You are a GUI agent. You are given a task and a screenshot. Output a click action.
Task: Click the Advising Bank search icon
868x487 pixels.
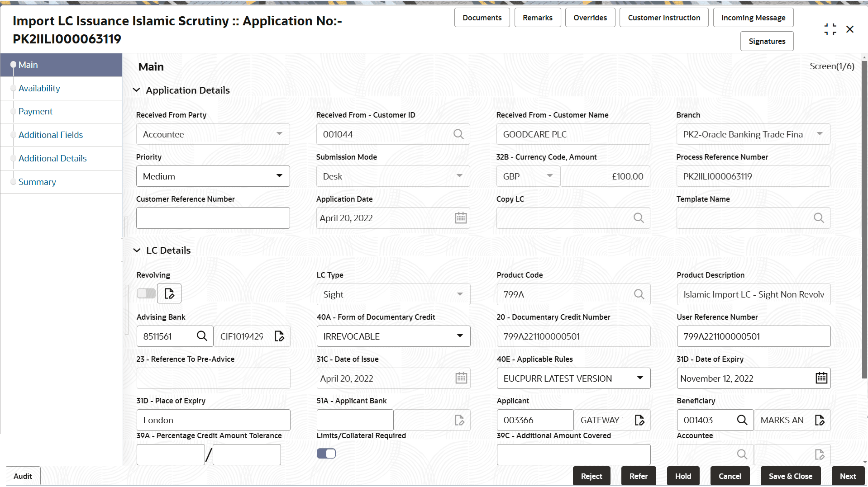click(202, 336)
